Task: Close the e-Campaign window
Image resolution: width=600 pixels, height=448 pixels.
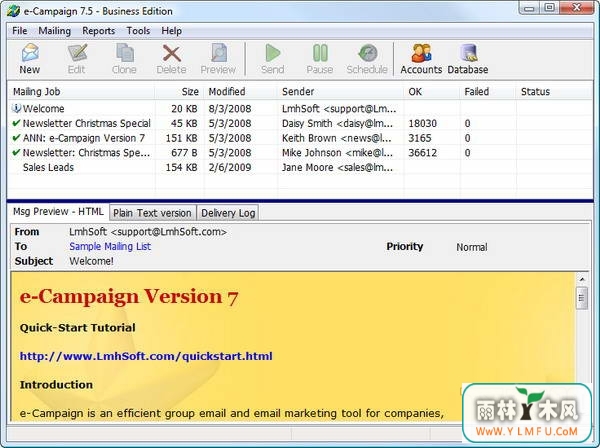Action: [577, 8]
